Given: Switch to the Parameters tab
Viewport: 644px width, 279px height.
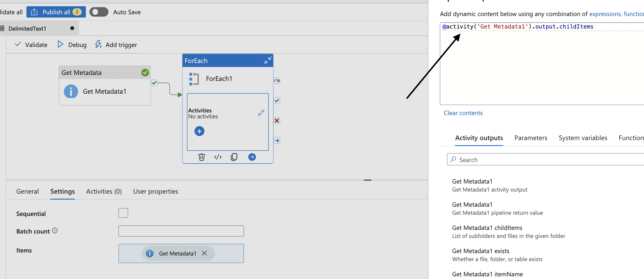Looking at the screenshot, I should point(531,138).
